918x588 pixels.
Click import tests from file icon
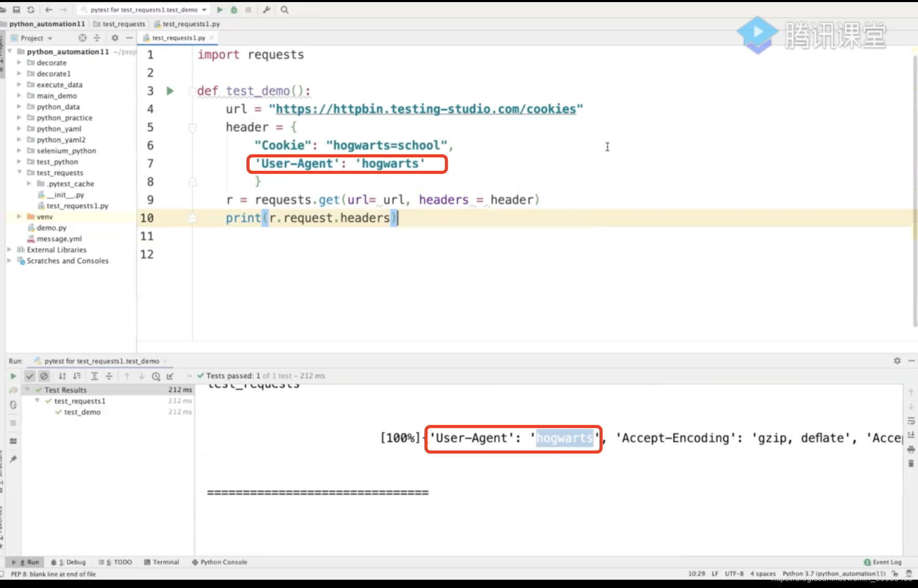[x=170, y=376]
